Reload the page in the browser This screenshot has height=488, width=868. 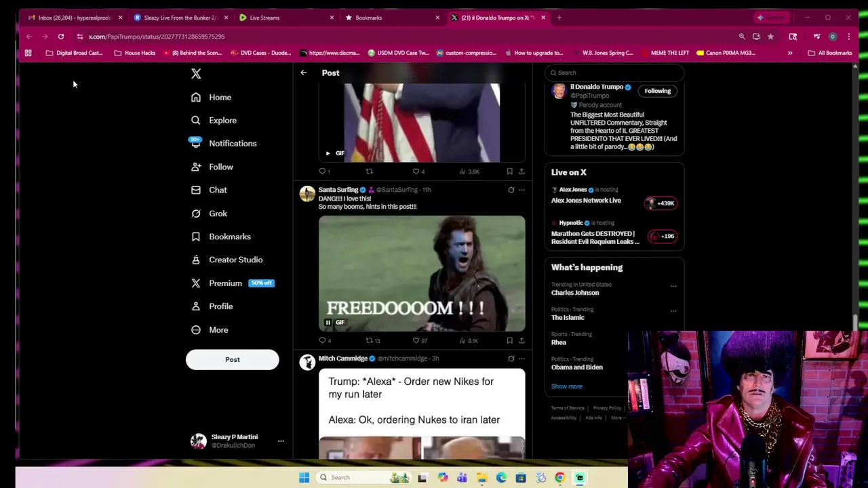pos(61,37)
